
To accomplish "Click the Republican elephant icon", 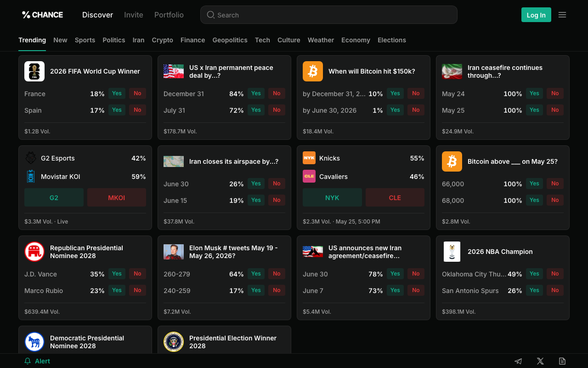I will [34, 252].
